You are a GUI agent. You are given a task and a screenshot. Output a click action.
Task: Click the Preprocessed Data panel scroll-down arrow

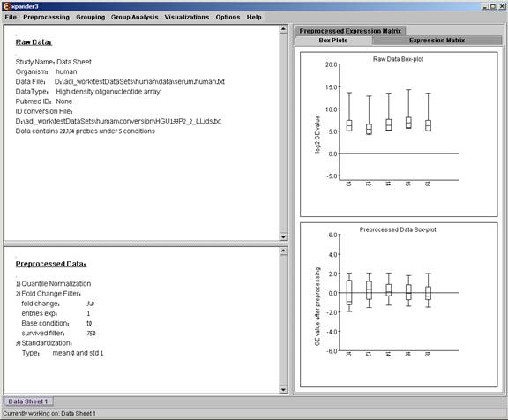pyautogui.click(x=283, y=390)
